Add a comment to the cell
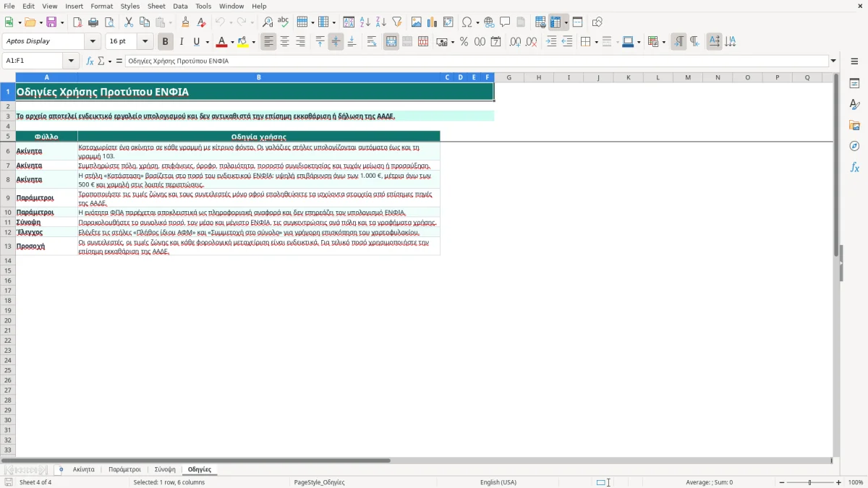 pos(505,22)
